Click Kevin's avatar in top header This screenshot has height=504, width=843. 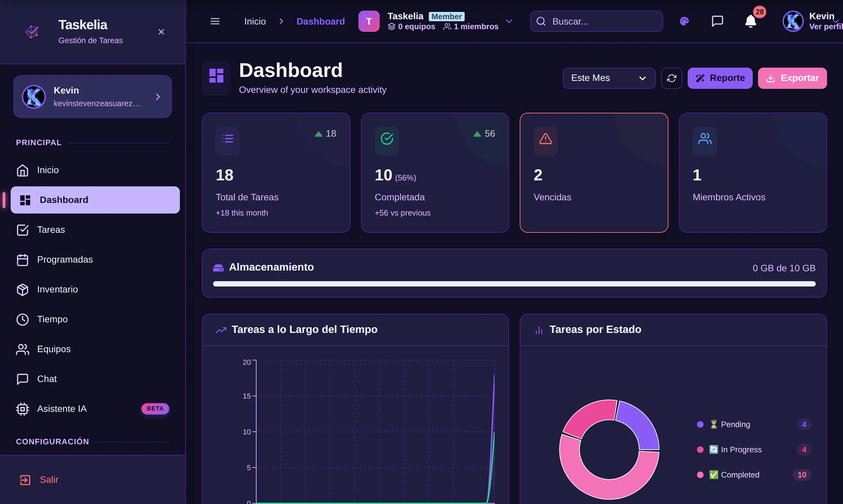(x=793, y=22)
